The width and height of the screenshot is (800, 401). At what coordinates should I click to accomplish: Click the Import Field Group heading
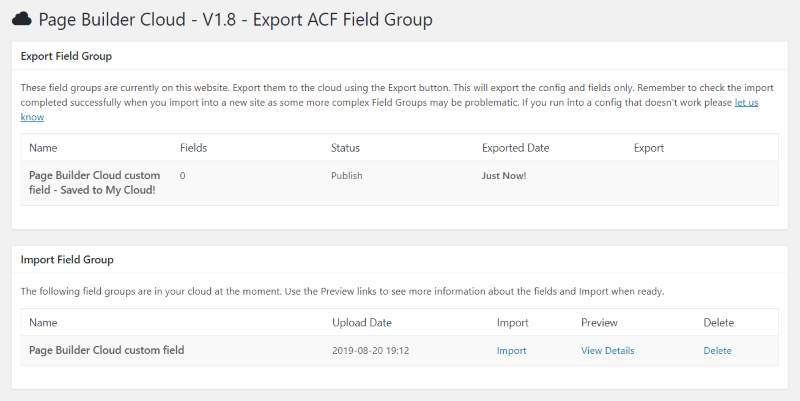[x=67, y=260]
